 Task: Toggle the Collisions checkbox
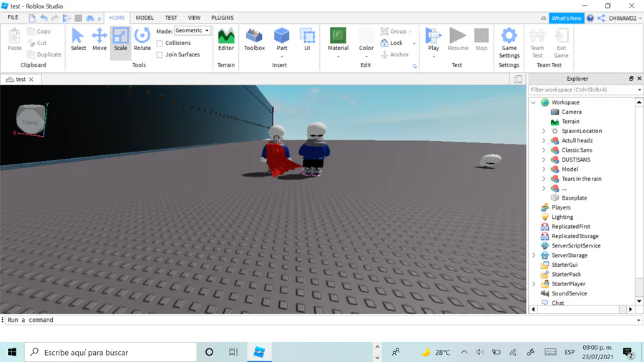coord(160,43)
